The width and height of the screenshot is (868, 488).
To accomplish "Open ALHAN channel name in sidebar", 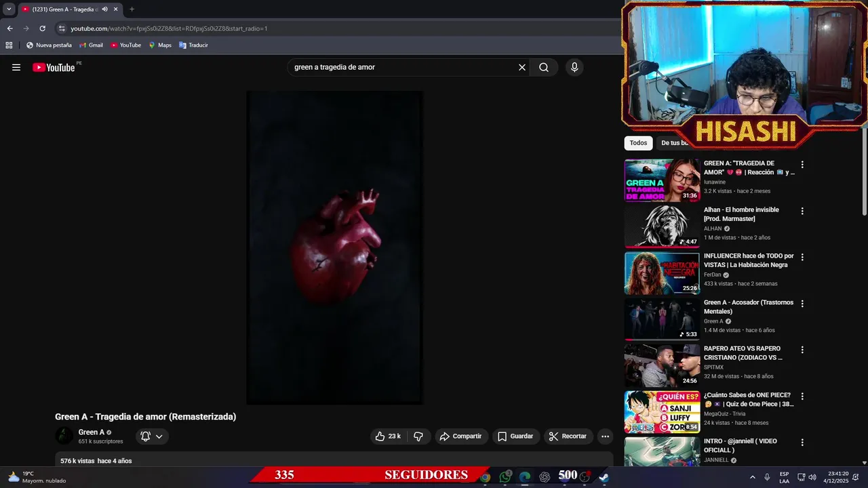I will (713, 228).
